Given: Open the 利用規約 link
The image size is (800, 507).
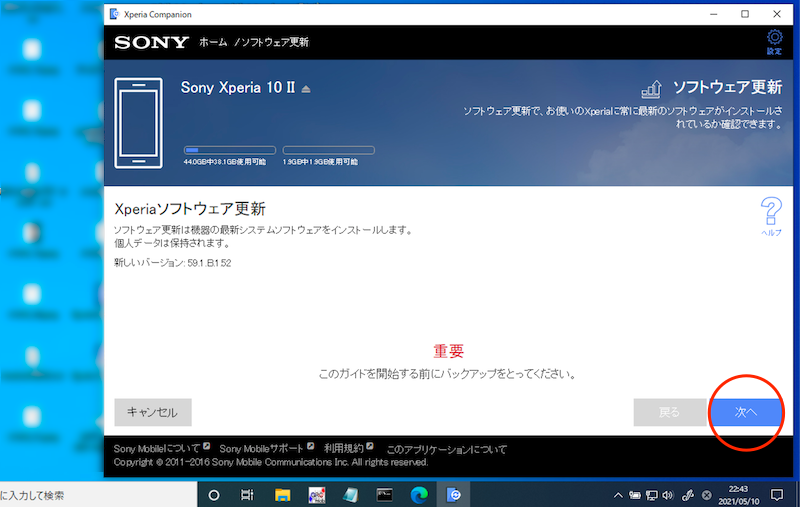Looking at the screenshot, I should tap(344, 449).
